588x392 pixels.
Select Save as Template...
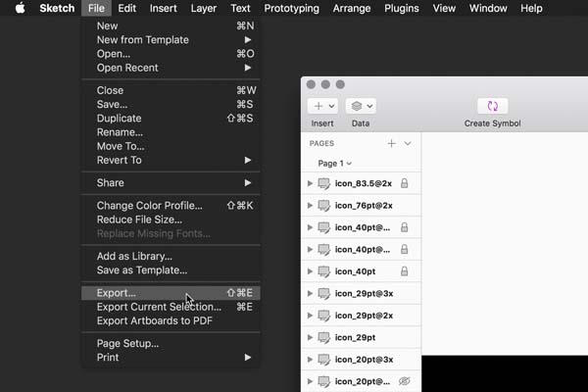pyautogui.click(x=171, y=270)
